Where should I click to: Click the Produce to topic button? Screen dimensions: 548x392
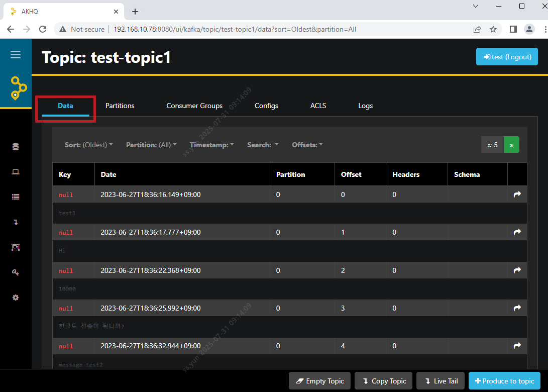click(504, 381)
